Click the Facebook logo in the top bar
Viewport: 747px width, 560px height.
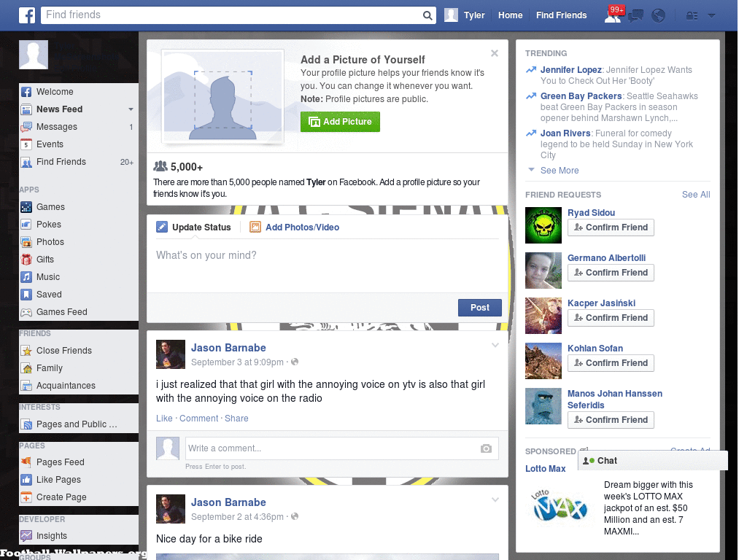click(x=27, y=15)
